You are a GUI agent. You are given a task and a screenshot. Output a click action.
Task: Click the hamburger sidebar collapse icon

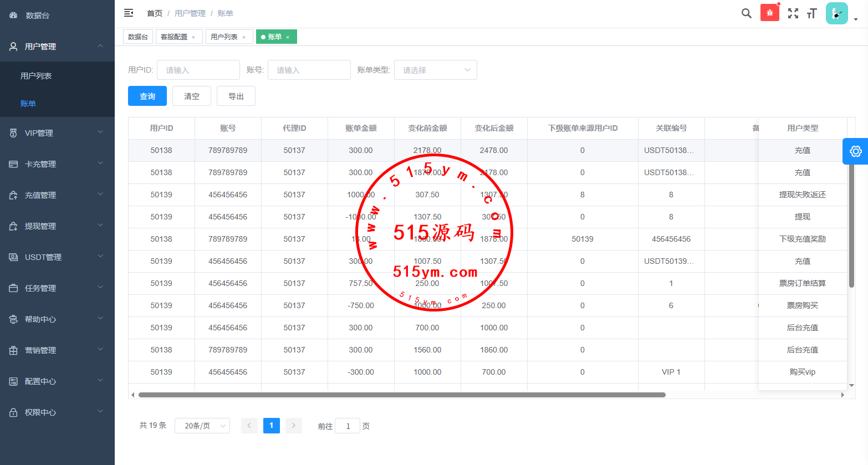(x=129, y=13)
